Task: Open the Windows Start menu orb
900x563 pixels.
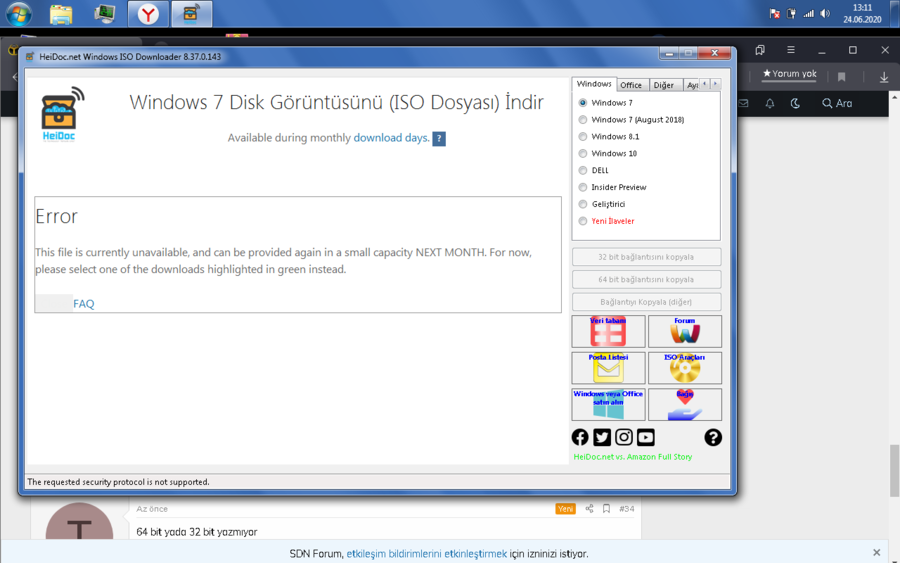Action: (18, 14)
